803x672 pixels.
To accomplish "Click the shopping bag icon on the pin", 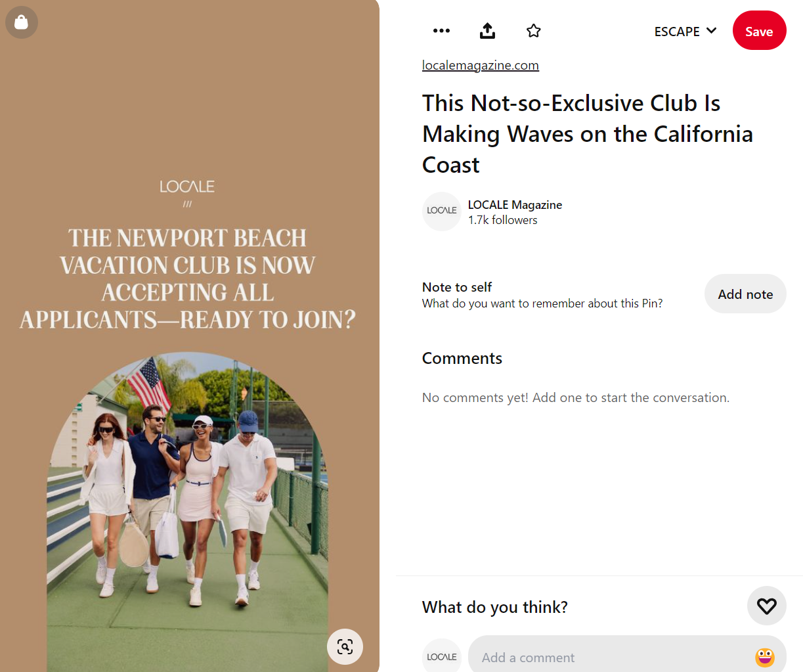I will 22,22.
